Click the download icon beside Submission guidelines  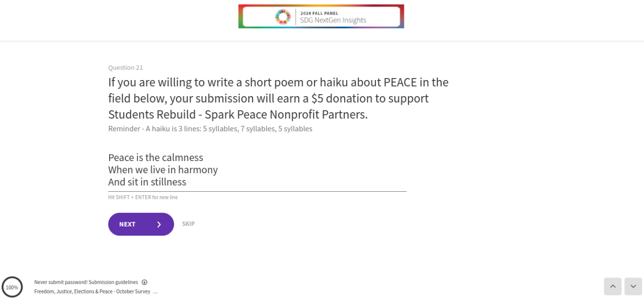click(x=144, y=282)
